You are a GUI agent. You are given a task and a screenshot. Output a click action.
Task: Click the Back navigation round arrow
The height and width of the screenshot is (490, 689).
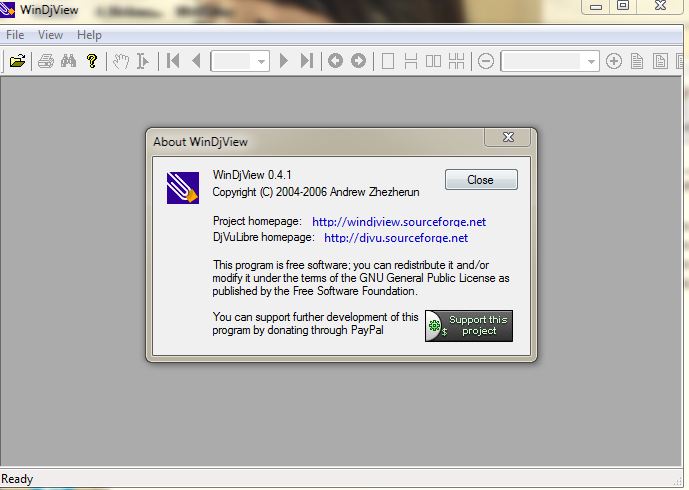pos(335,61)
